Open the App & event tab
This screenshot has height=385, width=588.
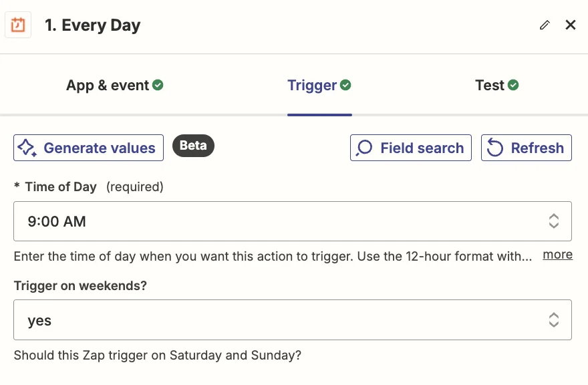coord(108,85)
